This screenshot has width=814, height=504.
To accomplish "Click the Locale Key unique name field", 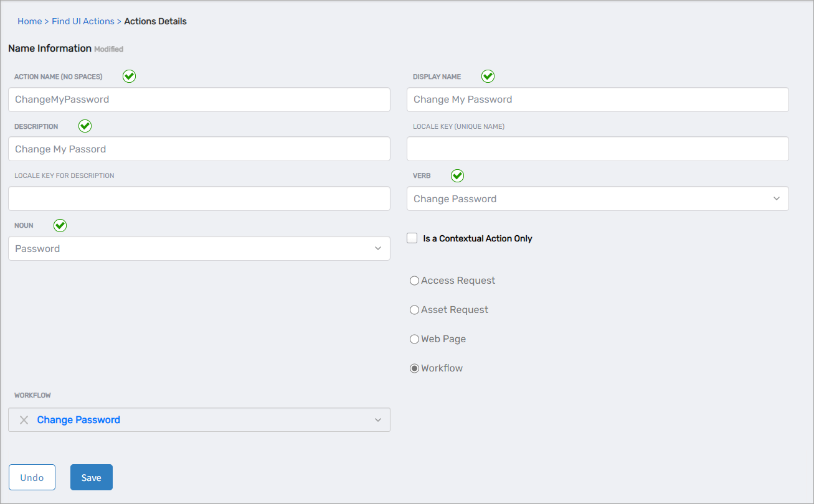I will pyautogui.click(x=597, y=149).
